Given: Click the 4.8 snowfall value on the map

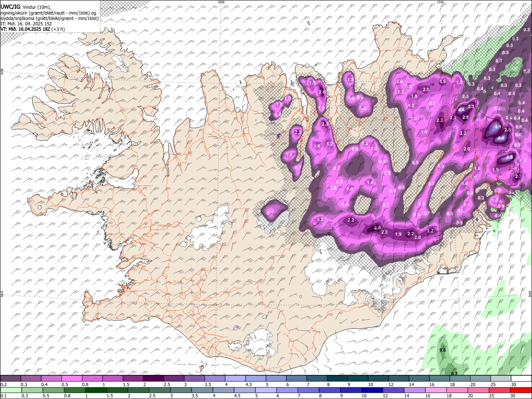Looking at the screenshot, I should point(510,158).
